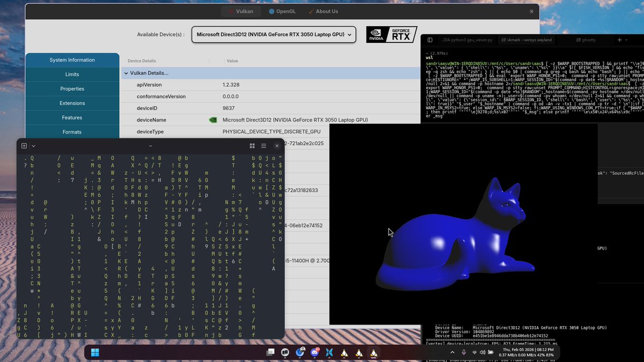Click the matrix terminal title "~"
The height and width of the screenshot is (362, 644).
coord(150,146)
